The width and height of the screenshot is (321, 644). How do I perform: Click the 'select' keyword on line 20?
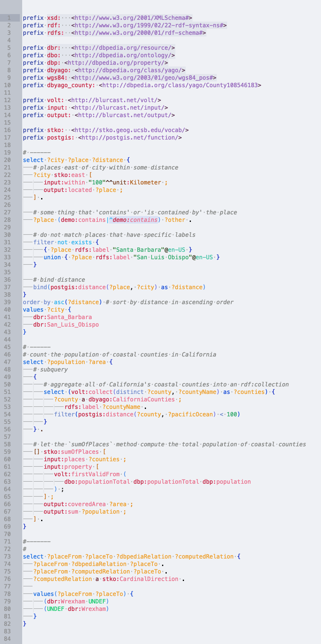tap(33, 160)
